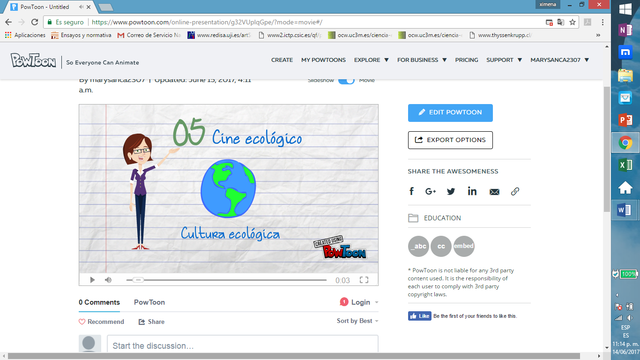Screen dimensions: 640x360
Task: Click the horizontal page scrollbar
Action: pos(294,356)
